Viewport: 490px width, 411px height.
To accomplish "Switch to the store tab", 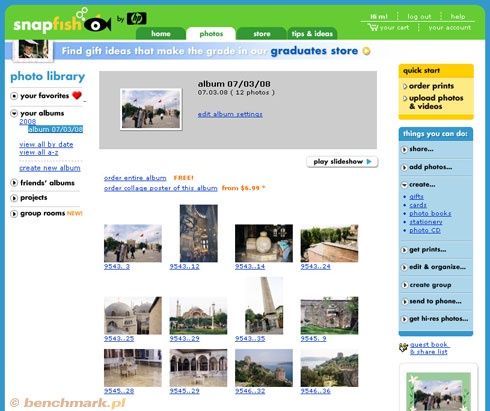I will click(x=262, y=34).
